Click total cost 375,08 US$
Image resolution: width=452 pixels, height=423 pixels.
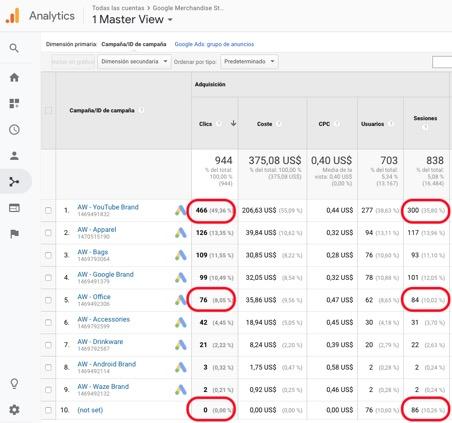pyautogui.click(x=275, y=160)
